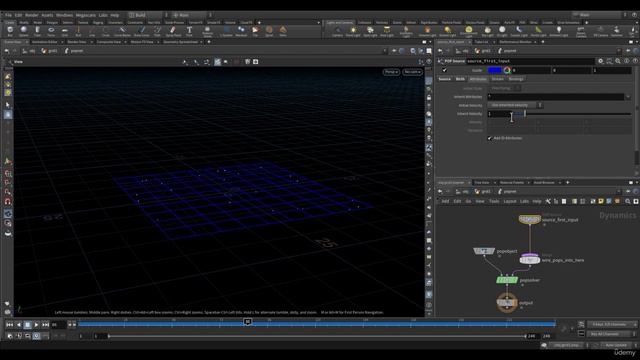The width and height of the screenshot is (640, 360).
Task: Add an Area Light from shelf
Action: pos(387,31)
